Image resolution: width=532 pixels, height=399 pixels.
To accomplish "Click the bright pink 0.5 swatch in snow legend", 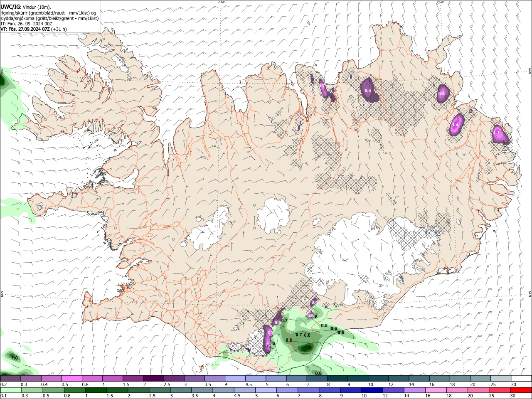I will 71,379.
